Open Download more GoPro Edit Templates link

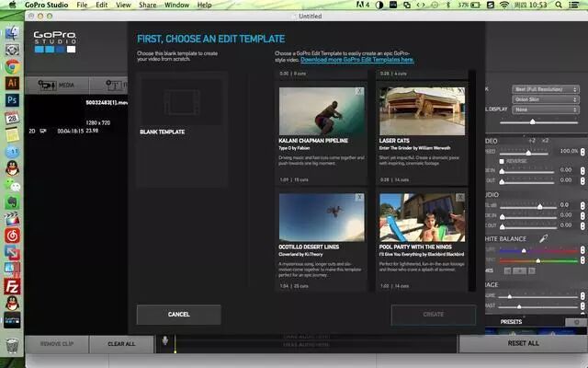[x=357, y=60]
